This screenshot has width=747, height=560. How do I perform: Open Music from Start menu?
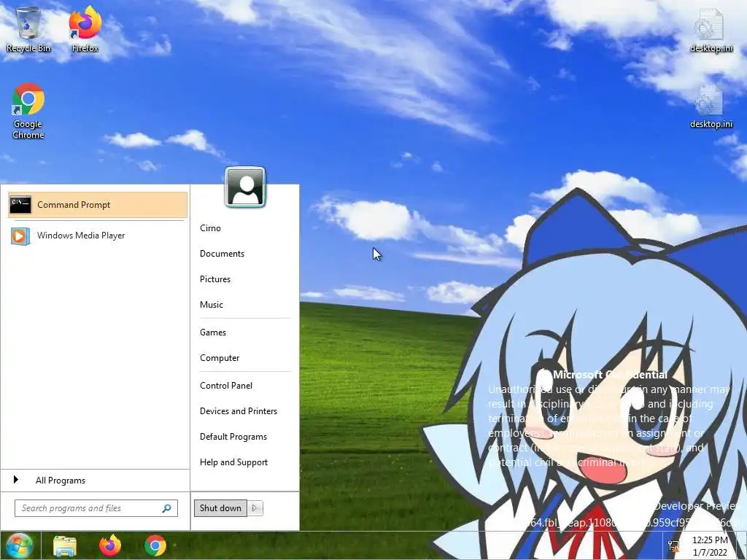coord(211,305)
